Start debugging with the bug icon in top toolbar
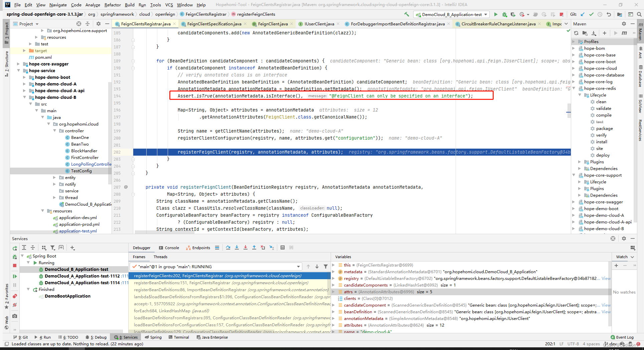Viewport: 644px width, 350px height. pyautogui.click(x=504, y=14)
